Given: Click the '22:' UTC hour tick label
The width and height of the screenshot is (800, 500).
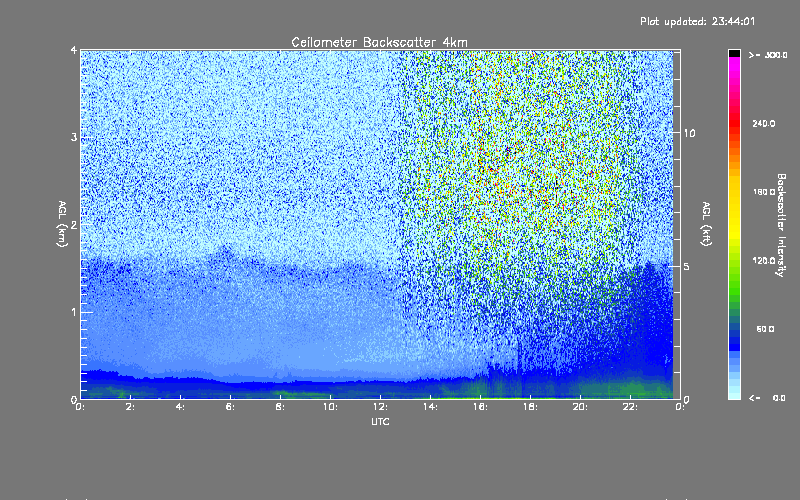Looking at the screenshot, I should click(630, 407).
